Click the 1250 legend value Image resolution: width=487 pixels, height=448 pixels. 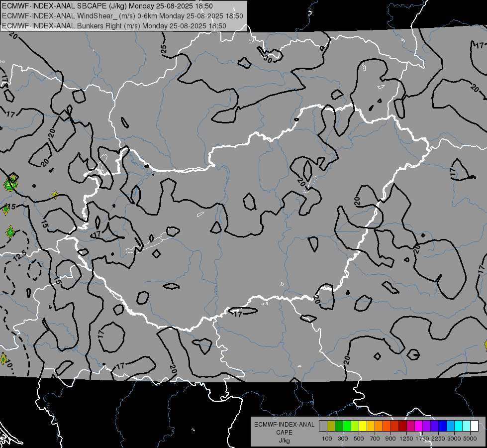pyautogui.click(x=406, y=439)
